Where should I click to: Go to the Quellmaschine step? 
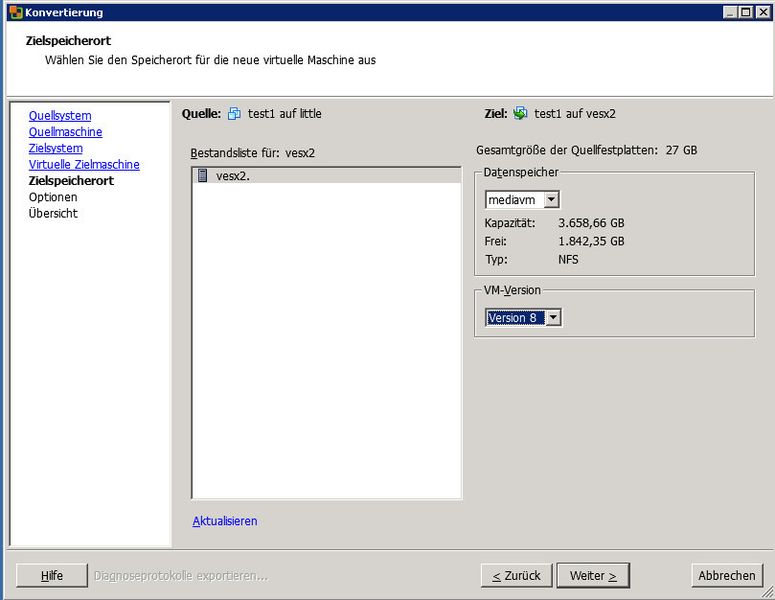(x=65, y=132)
